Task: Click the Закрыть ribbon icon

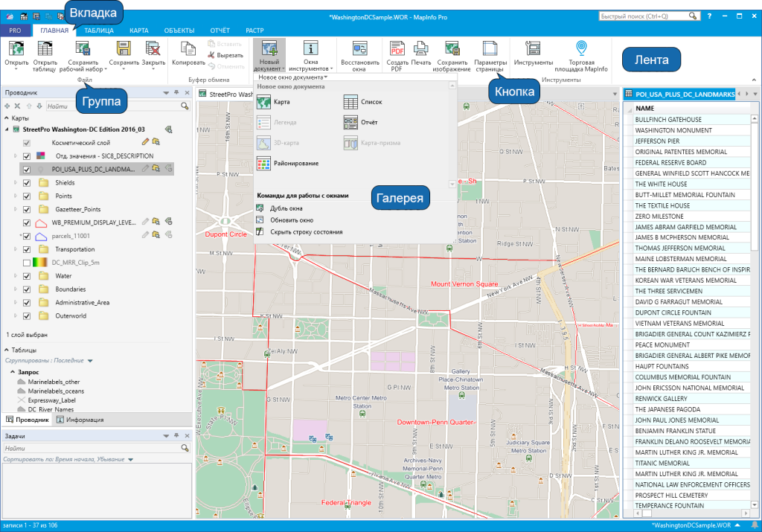Action: click(153, 49)
